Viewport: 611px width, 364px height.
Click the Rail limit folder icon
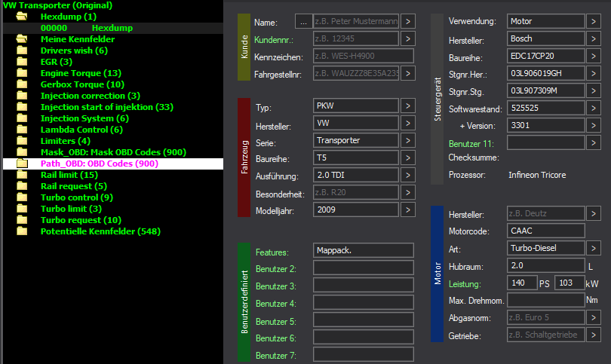click(x=22, y=175)
